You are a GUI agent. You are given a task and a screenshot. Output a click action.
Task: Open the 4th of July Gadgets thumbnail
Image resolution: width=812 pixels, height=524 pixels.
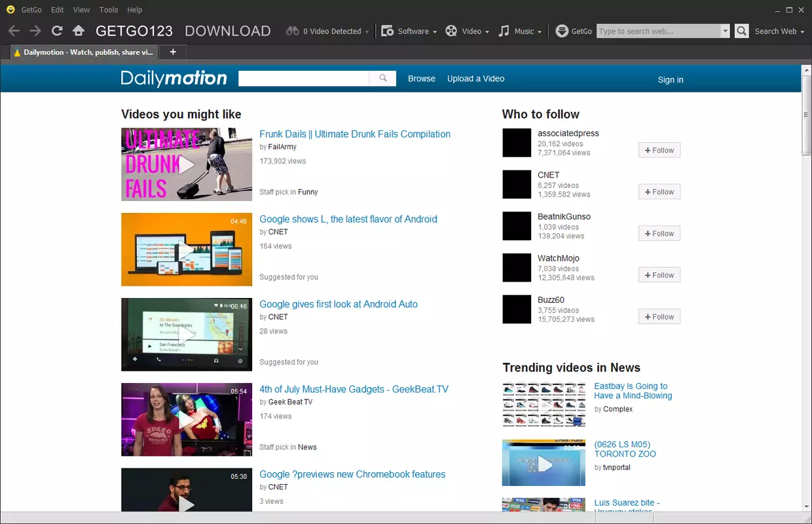(x=187, y=420)
